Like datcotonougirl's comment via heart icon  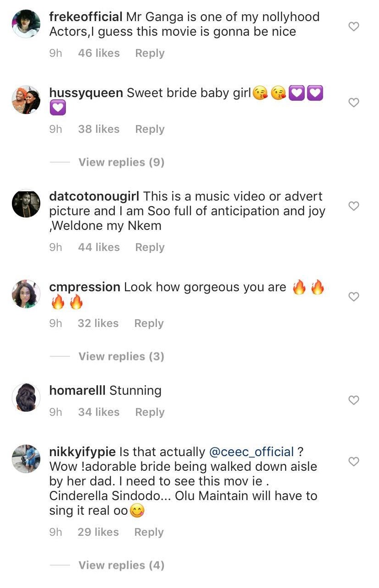(354, 206)
